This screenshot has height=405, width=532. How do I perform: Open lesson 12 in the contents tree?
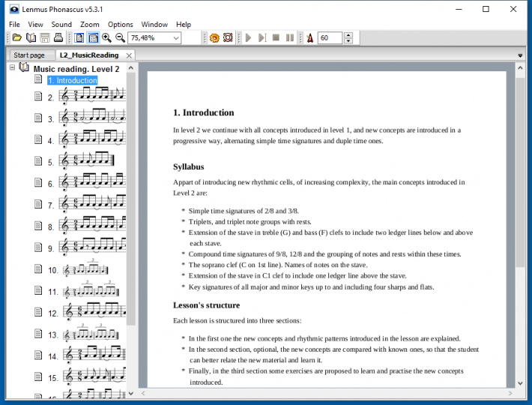pyautogui.click(x=87, y=312)
